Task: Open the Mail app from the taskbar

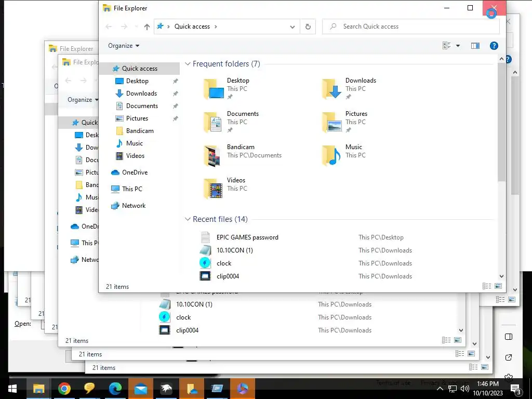Action: pos(140,389)
